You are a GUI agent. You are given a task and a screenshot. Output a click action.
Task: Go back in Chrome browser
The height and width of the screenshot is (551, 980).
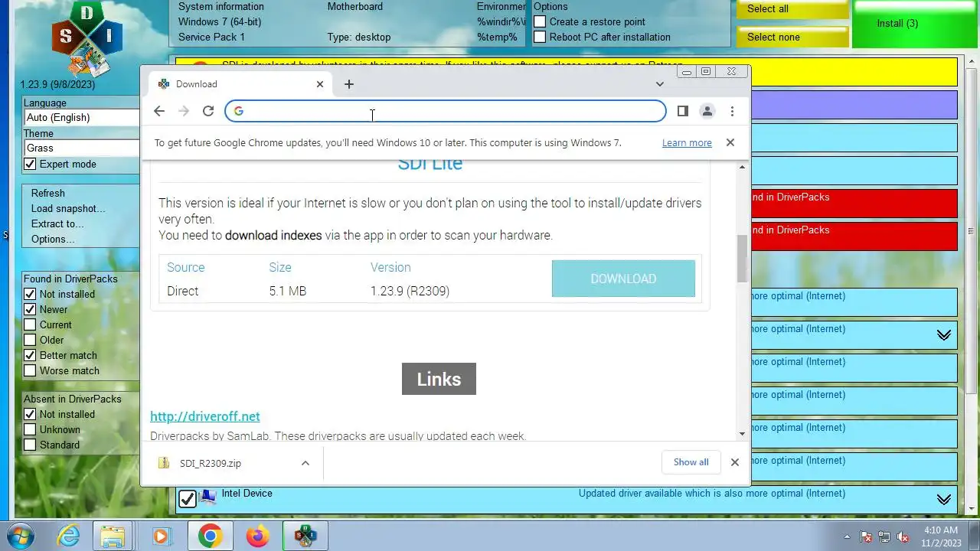point(158,111)
